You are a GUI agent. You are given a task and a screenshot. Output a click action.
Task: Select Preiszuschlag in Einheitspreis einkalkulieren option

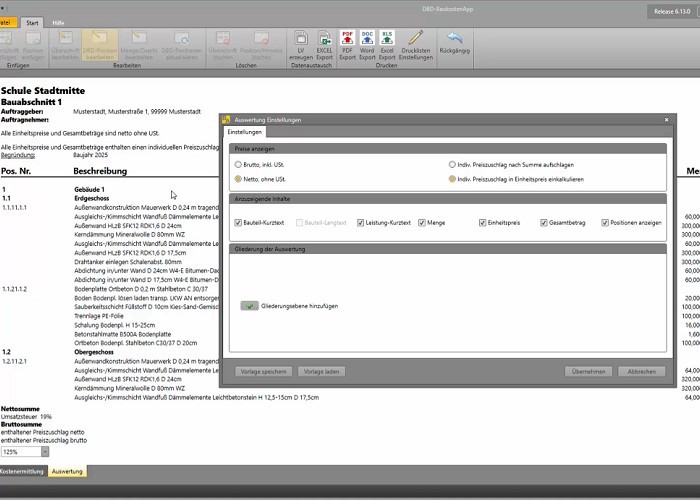(452, 179)
